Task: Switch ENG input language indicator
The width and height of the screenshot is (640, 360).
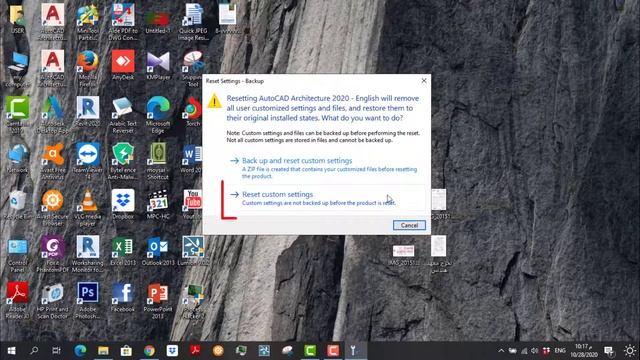Action: click(560, 351)
